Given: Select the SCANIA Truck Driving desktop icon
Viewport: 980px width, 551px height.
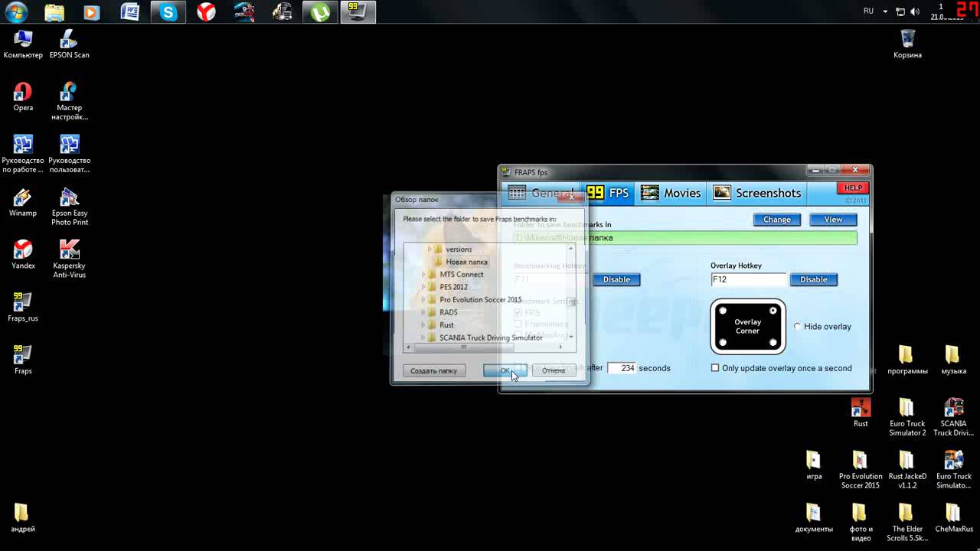Looking at the screenshot, I should point(953,417).
